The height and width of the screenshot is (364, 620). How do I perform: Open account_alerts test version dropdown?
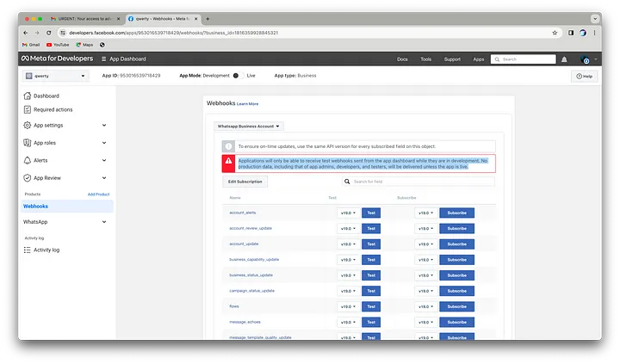point(349,213)
